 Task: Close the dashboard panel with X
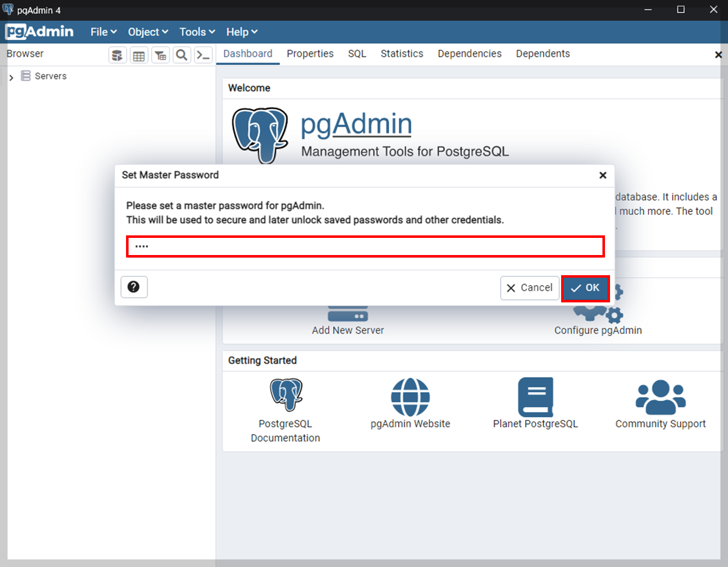[x=718, y=55]
